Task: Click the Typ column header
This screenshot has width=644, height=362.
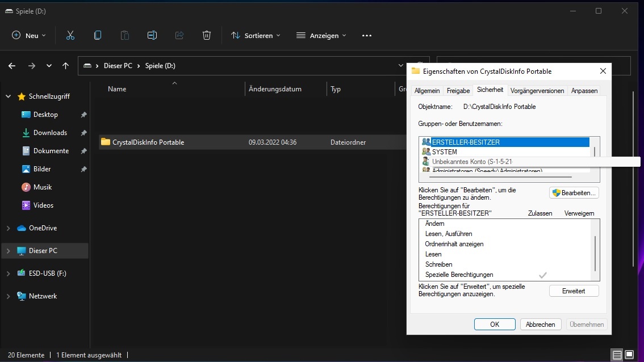Action: coord(336,89)
